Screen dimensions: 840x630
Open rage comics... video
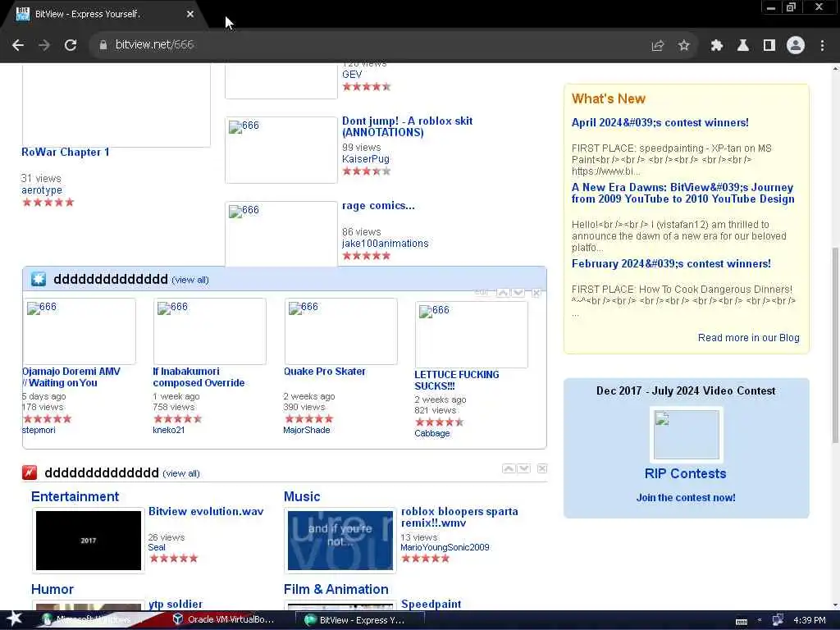378,206
